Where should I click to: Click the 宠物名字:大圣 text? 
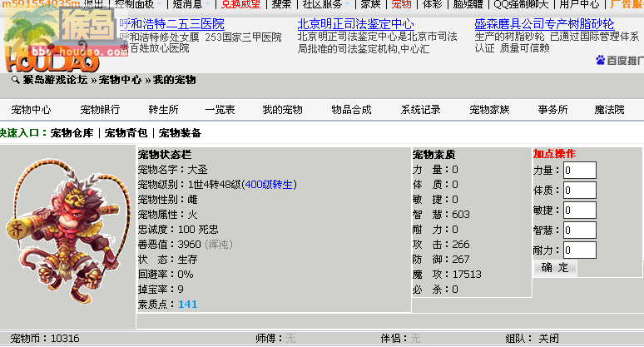173,170
